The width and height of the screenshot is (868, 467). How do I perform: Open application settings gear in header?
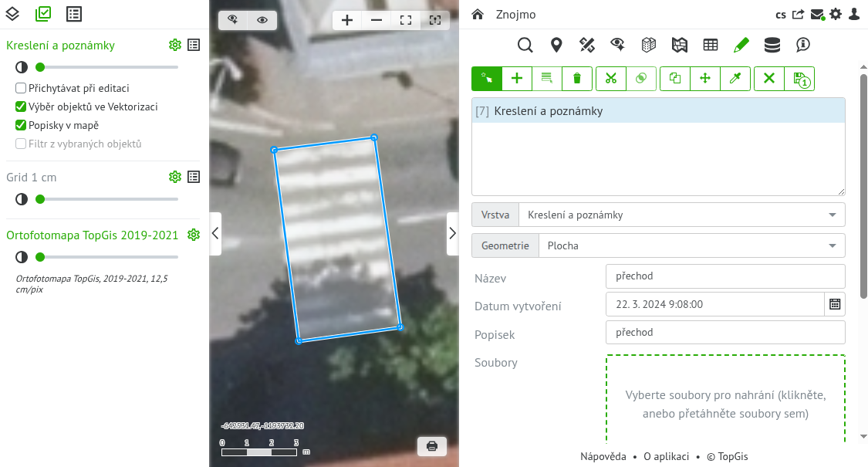click(836, 15)
